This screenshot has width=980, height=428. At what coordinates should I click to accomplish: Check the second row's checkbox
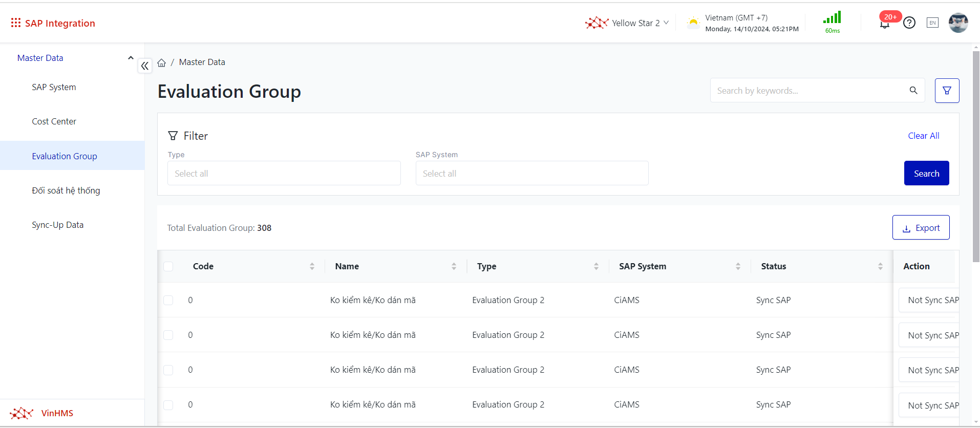[x=168, y=335]
